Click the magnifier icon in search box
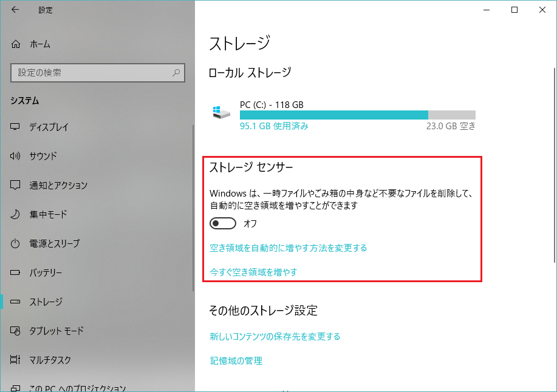Image resolution: width=557 pixels, height=392 pixels. click(176, 73)
